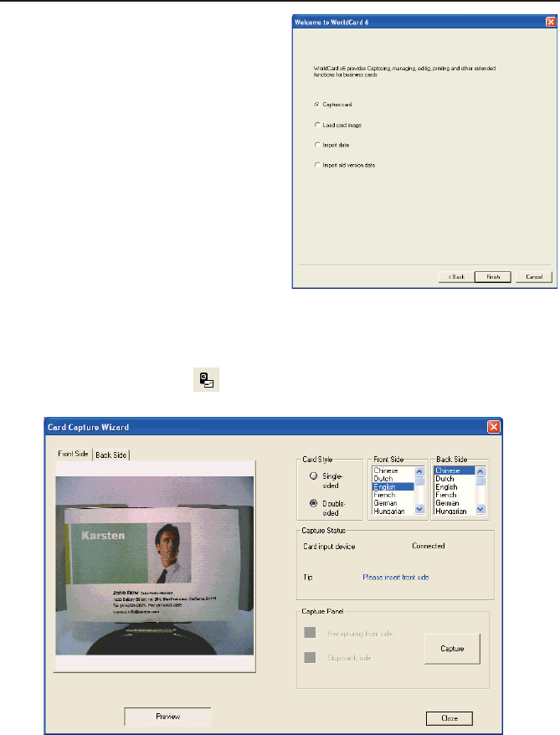Click the Front Side list scrollbar thumb
Viewport: 560px width, 735px height.
(419, 481)
